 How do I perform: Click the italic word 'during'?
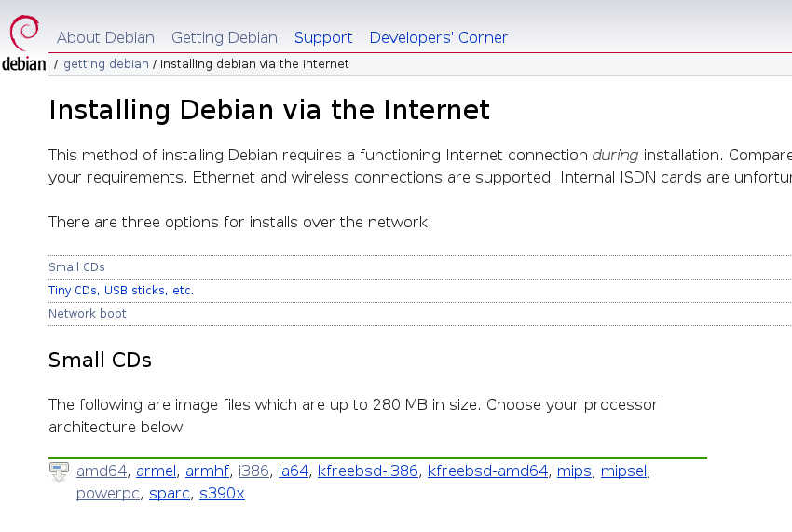(x=615, y=155)
